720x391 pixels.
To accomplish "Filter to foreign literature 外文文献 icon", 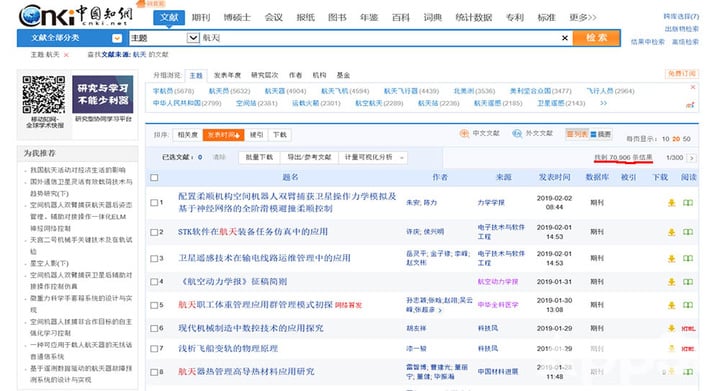I will coord(517,134).
